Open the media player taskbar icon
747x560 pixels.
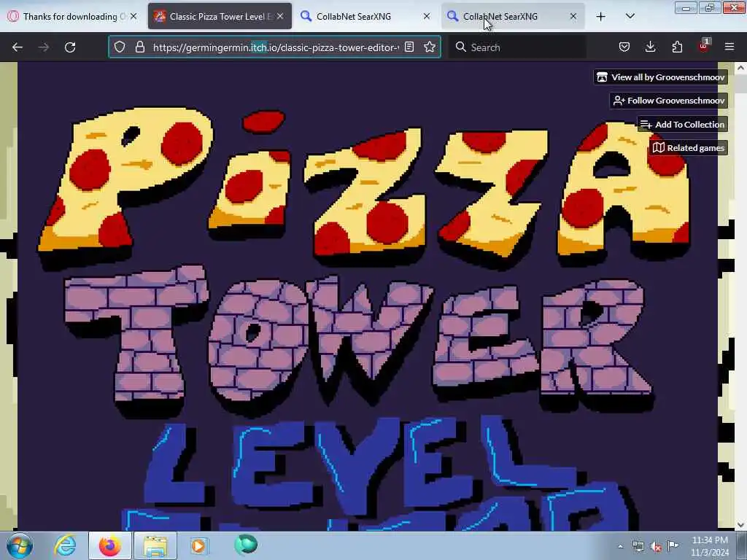(x=198, y=545)
